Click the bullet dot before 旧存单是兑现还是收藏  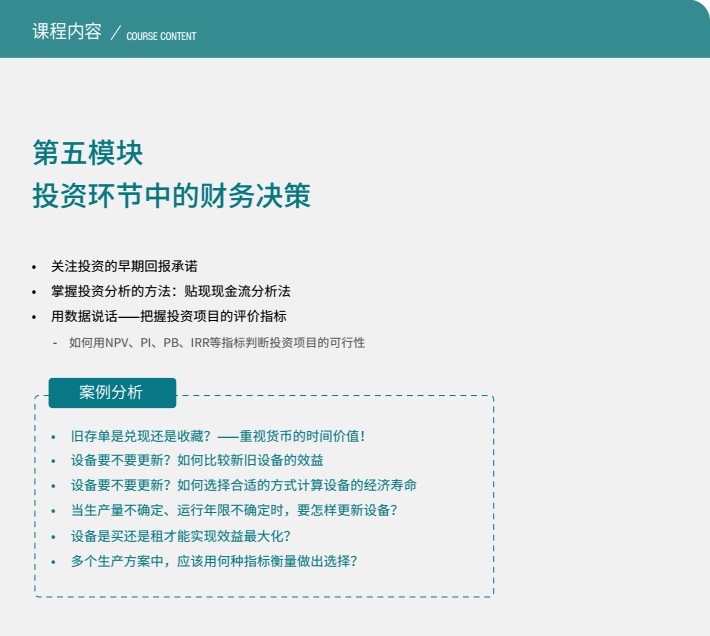tap(53, 437)
